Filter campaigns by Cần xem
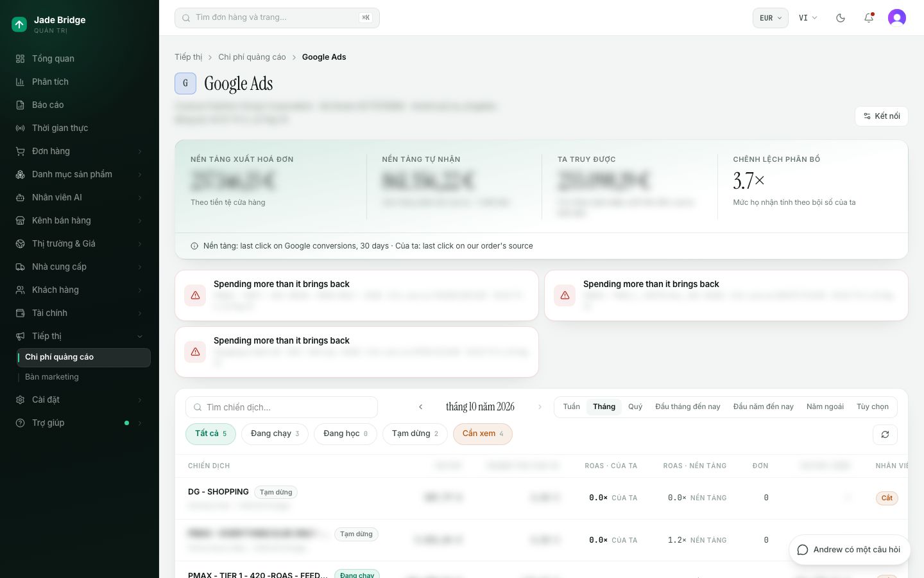 click(483, 434)
